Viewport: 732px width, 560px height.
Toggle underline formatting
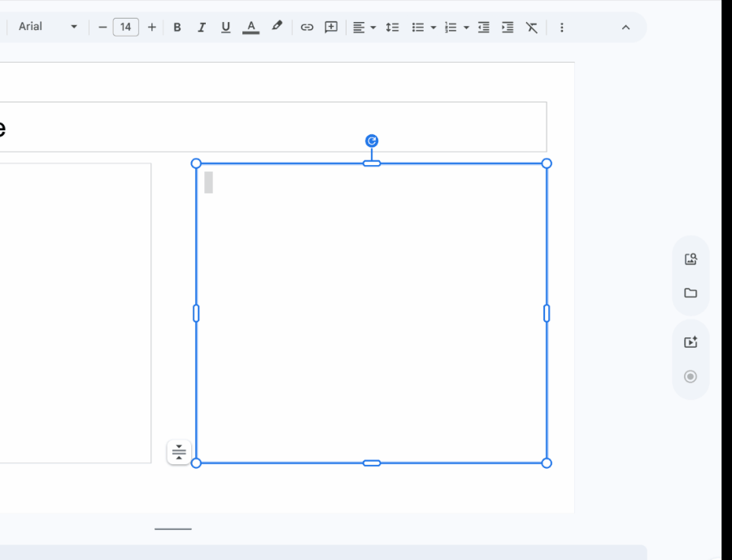[x=225, y=28]
